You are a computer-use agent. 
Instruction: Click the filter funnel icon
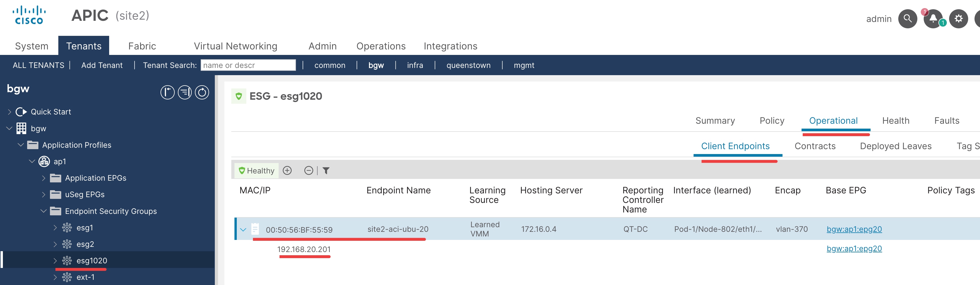pos(326,170)
